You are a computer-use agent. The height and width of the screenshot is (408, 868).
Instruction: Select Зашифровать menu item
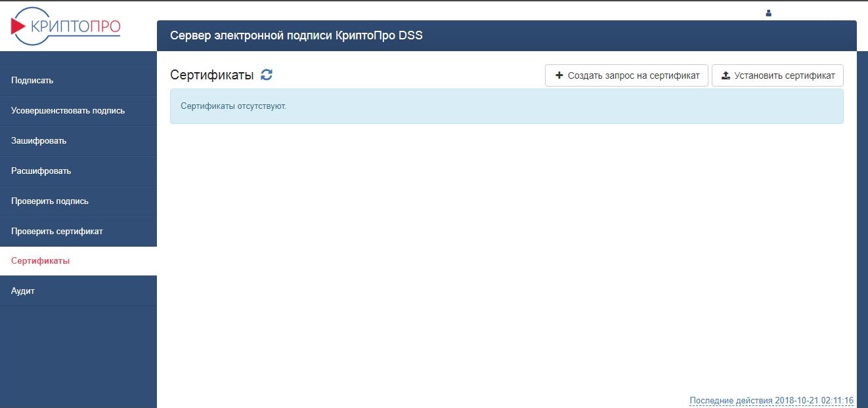(78, 141)
